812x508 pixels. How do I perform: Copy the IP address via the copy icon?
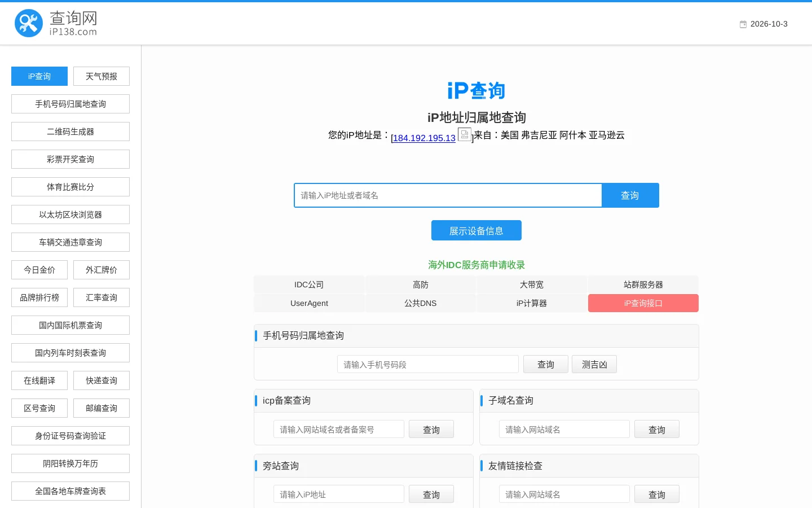(464, 134)
